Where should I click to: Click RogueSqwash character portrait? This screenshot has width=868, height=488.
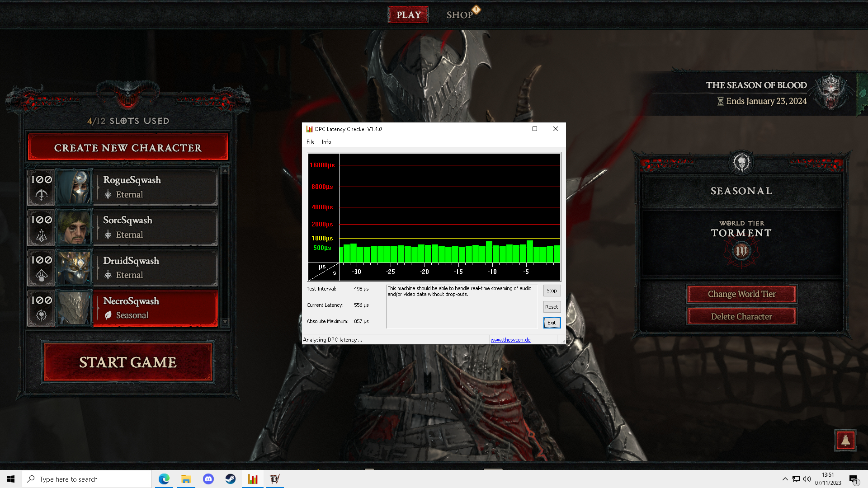[74, 187]
